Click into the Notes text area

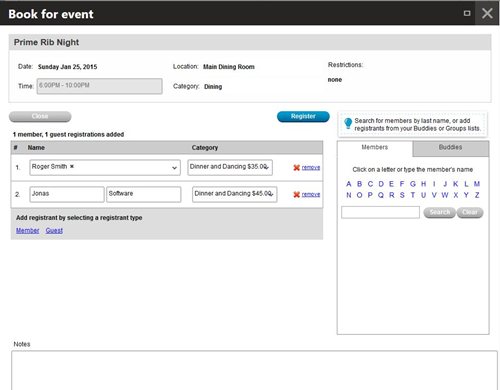[x=254, y=370]
